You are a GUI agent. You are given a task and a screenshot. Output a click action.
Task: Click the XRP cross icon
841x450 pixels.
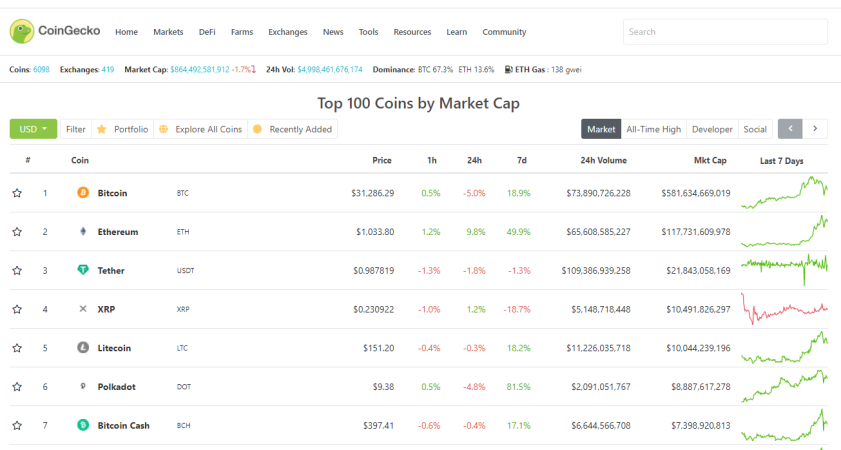coord(83,309)
